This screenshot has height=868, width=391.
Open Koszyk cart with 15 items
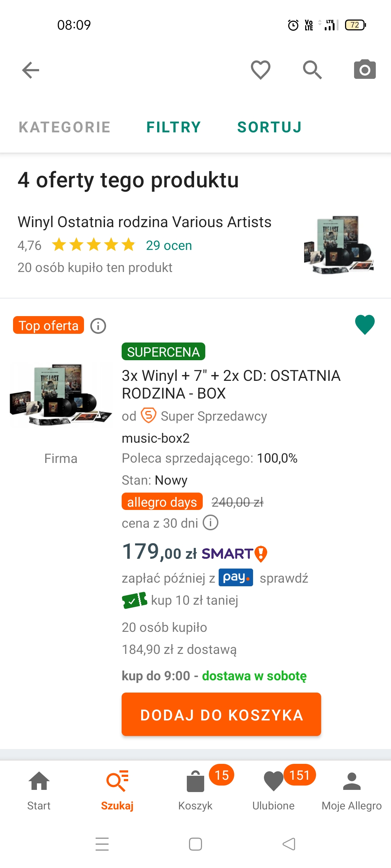pos(195,790)
